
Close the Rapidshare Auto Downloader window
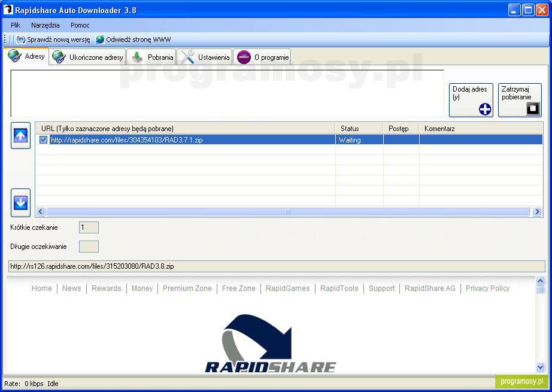coord(542,10)
